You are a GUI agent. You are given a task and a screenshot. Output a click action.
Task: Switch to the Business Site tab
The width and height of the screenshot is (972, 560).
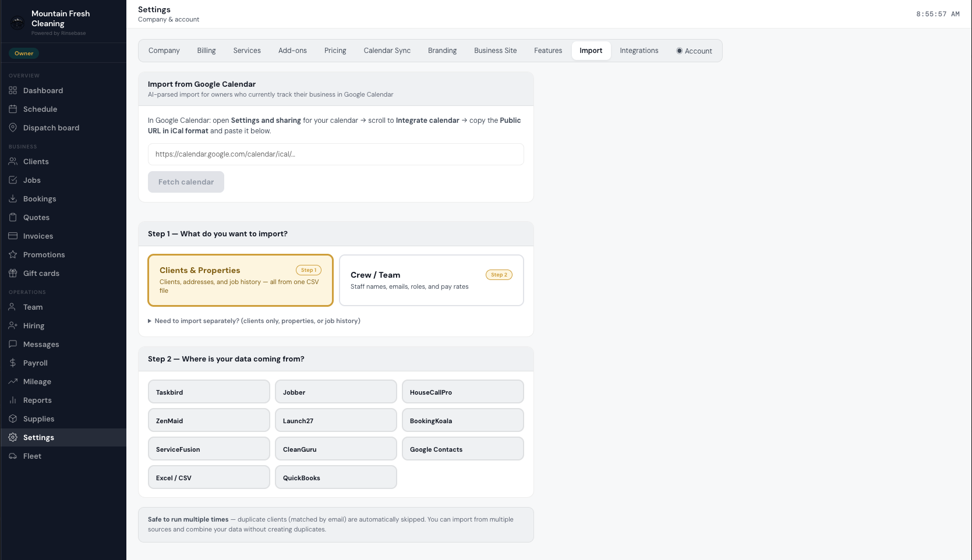(x=496, y=51)
